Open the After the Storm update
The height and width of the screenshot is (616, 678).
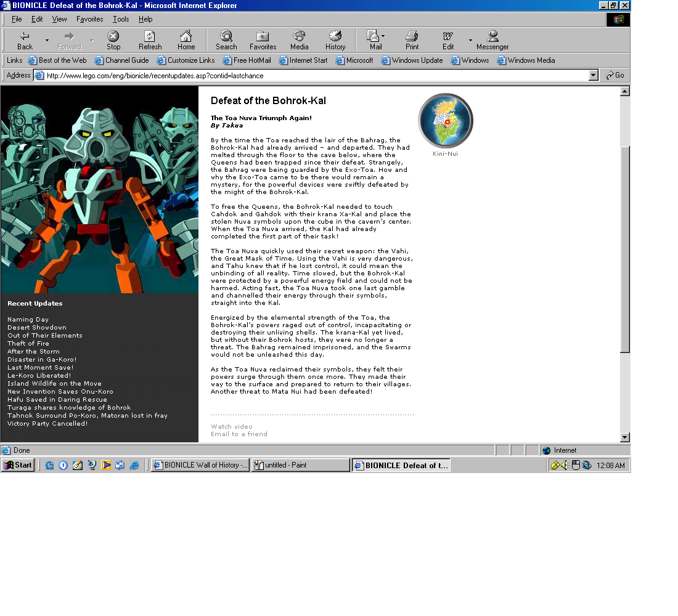tap(33, 352)
